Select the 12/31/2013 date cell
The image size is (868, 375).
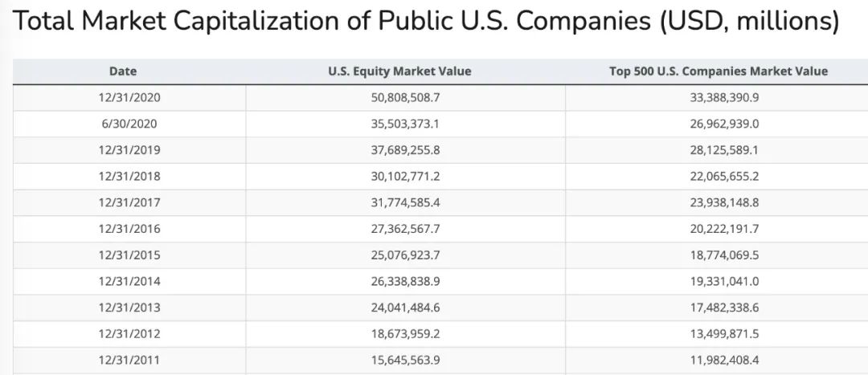click(x=129, y=308)
